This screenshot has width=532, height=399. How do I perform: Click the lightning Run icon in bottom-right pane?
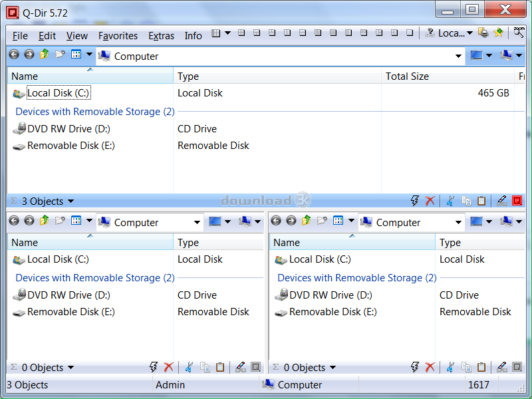point(415,367)
